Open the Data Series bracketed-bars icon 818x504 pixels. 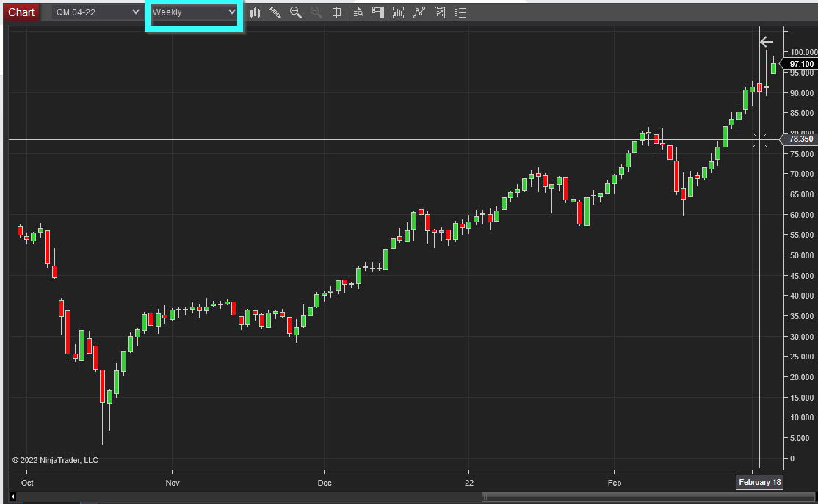click(398, 12)
